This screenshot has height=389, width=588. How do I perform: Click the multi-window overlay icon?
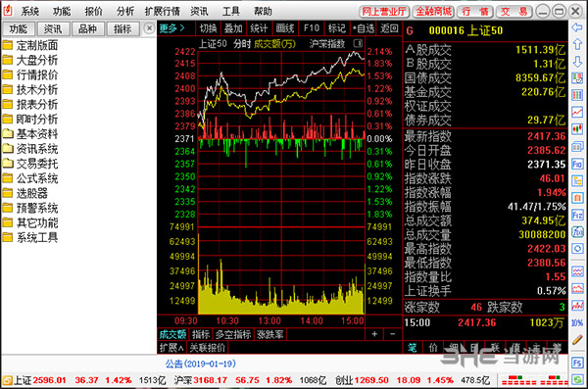(x=577, y=146)
